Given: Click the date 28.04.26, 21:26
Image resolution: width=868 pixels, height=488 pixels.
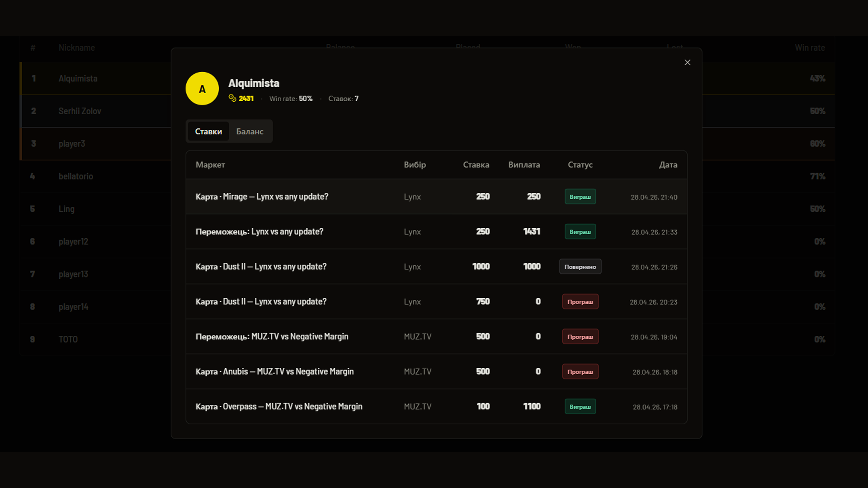Looking at the screenshot, I should tap(654, 267).
